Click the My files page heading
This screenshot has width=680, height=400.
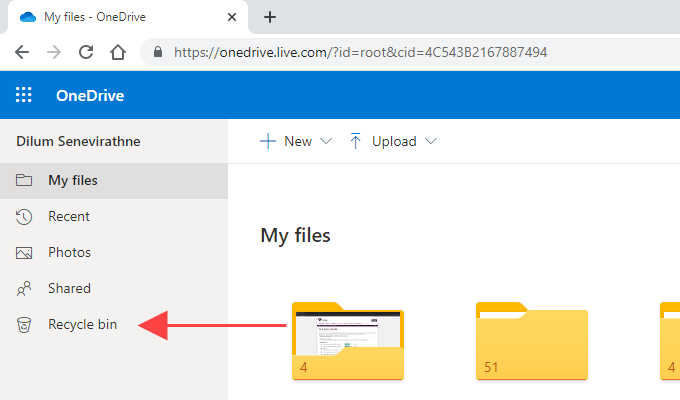click(295, 236)
